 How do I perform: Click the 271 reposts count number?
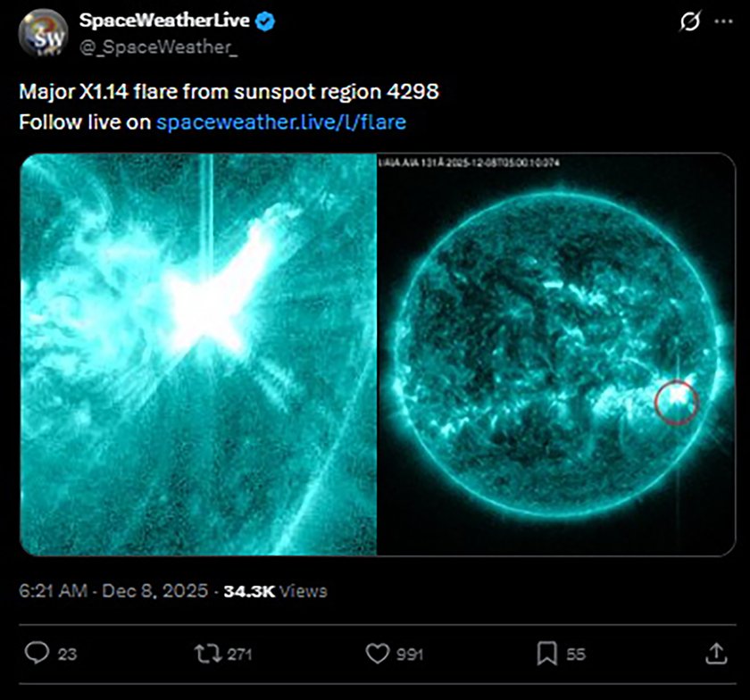click(239, 654)
